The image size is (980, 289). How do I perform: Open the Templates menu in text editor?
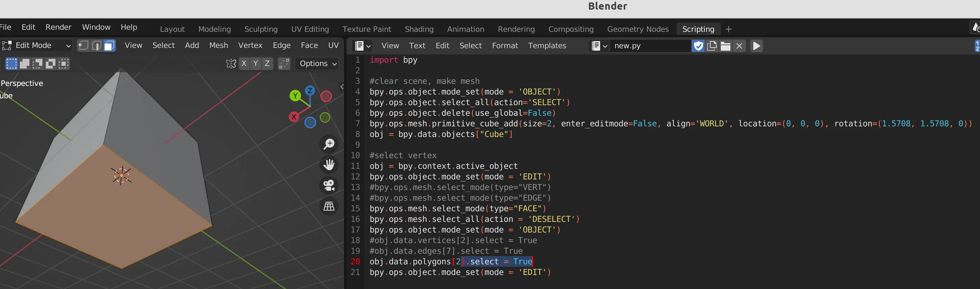(x=547, y=46)
